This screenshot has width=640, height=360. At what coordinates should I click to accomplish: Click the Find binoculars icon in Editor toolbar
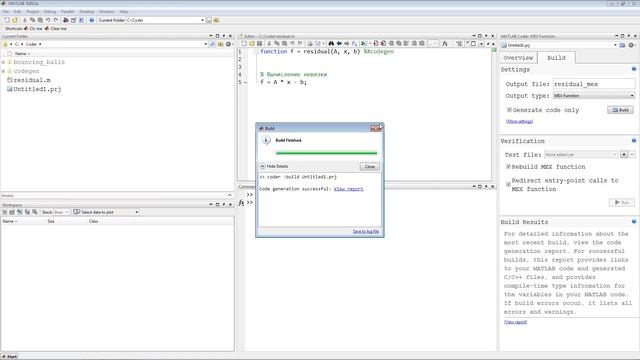click(331, 43)
